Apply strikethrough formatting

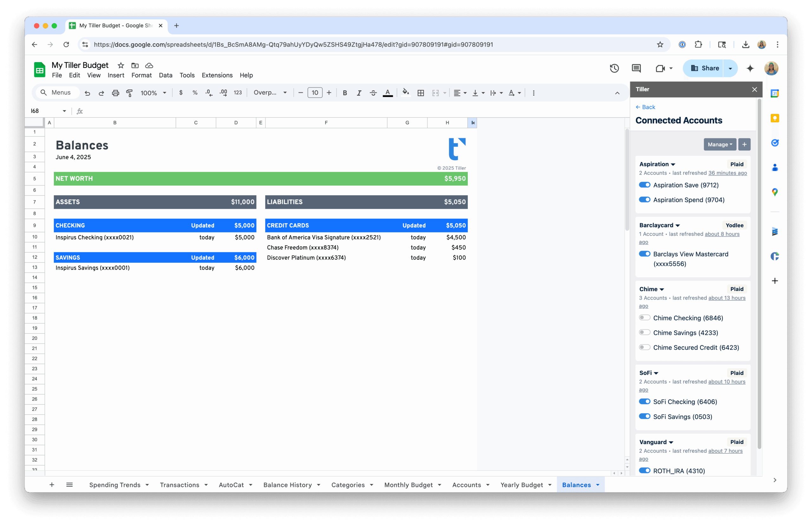(x=373, y=93)
